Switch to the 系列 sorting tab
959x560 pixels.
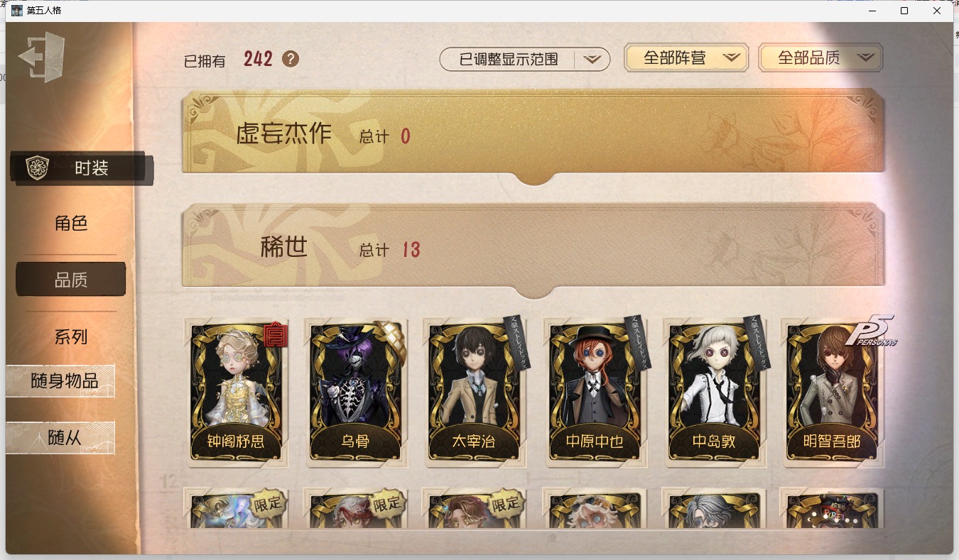[x=71, y=336]
